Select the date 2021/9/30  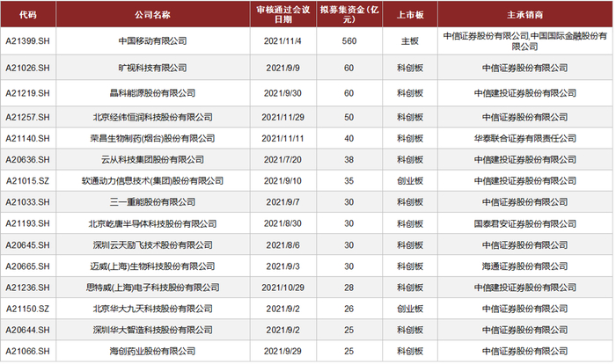(x=282, y=93)
